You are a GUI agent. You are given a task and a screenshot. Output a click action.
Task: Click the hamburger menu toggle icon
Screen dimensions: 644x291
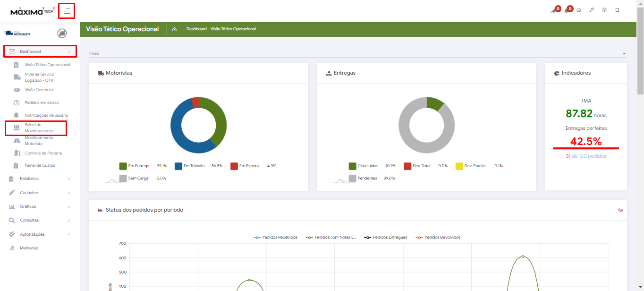tap(67, 11)
